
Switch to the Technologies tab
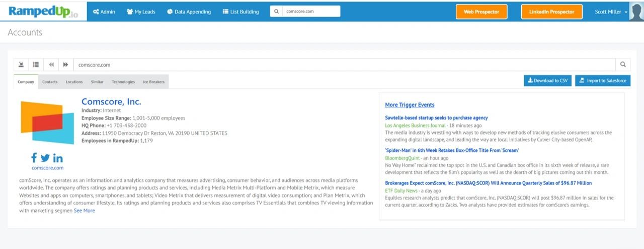[x=123, y=82]
